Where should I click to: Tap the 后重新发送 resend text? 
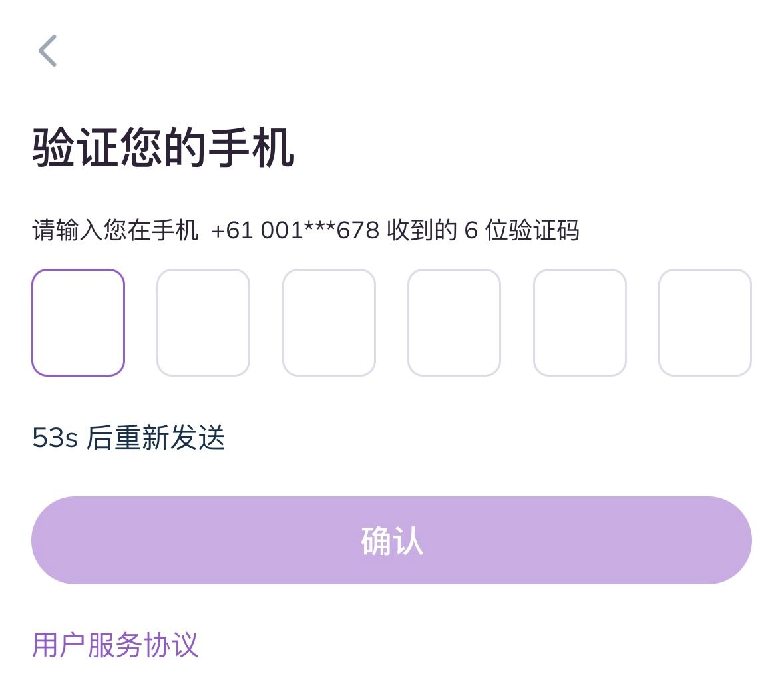pyautogui.click(x=156, y=438)
